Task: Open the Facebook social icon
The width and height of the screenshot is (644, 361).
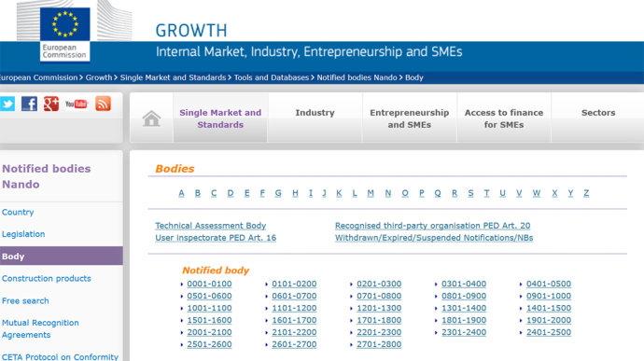Action: (29, 104)
